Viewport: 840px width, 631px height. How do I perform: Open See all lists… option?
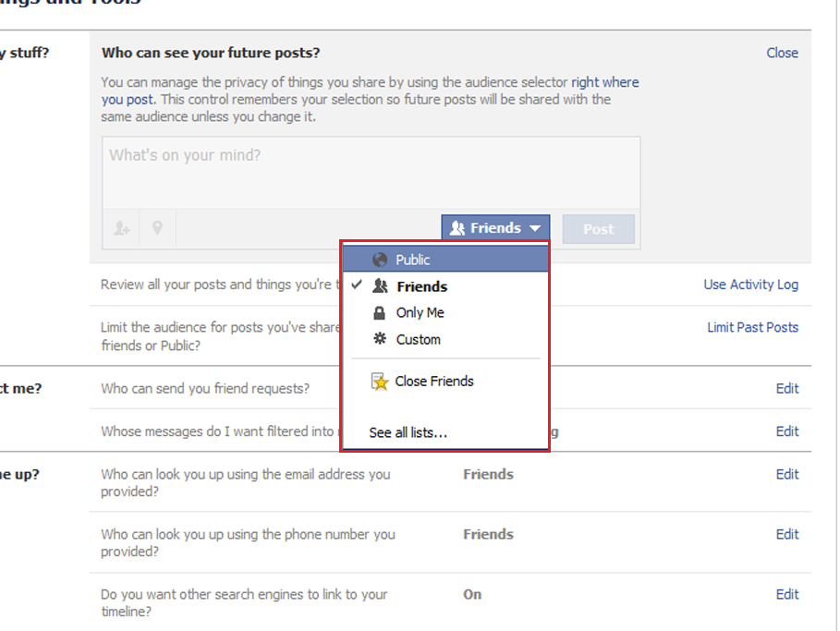[408, 432]
